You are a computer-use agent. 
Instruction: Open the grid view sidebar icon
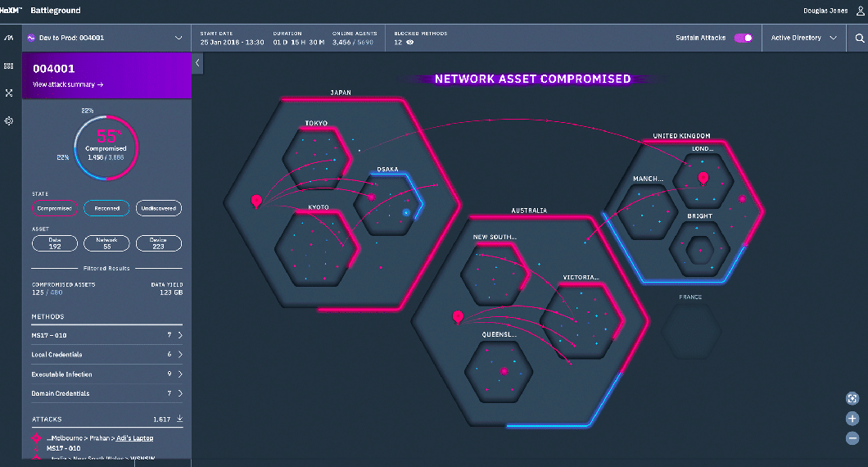coord(9,66)
